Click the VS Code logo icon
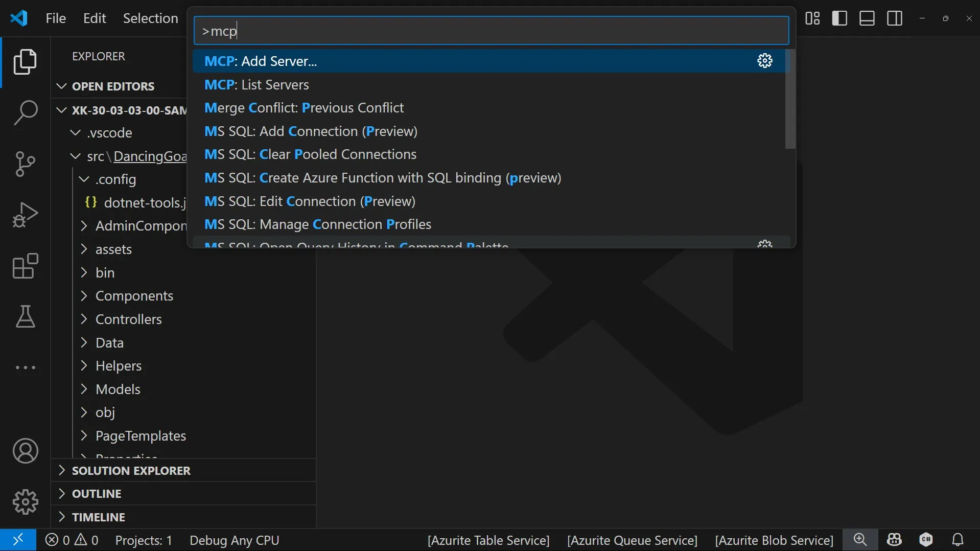980x551 pixels. point(19,18)
